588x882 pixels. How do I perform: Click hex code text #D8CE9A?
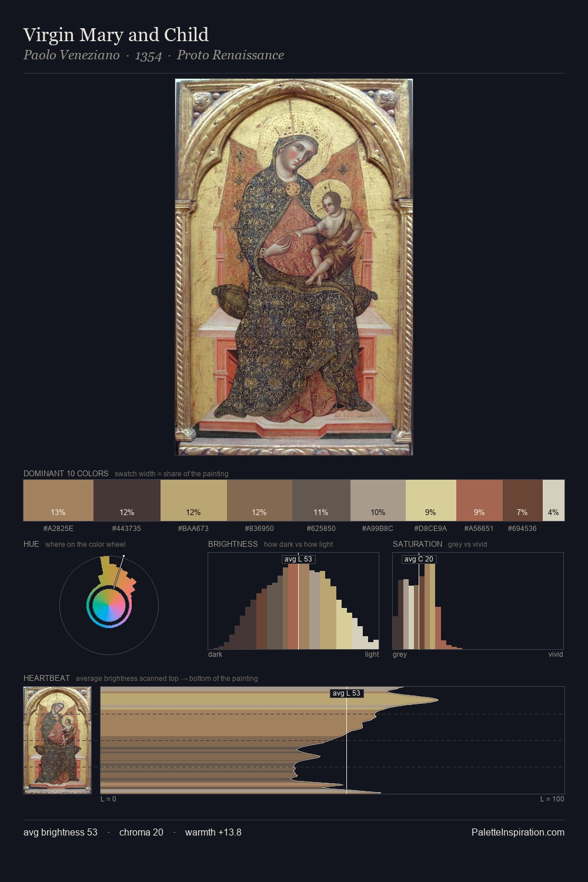pos(430,529)
